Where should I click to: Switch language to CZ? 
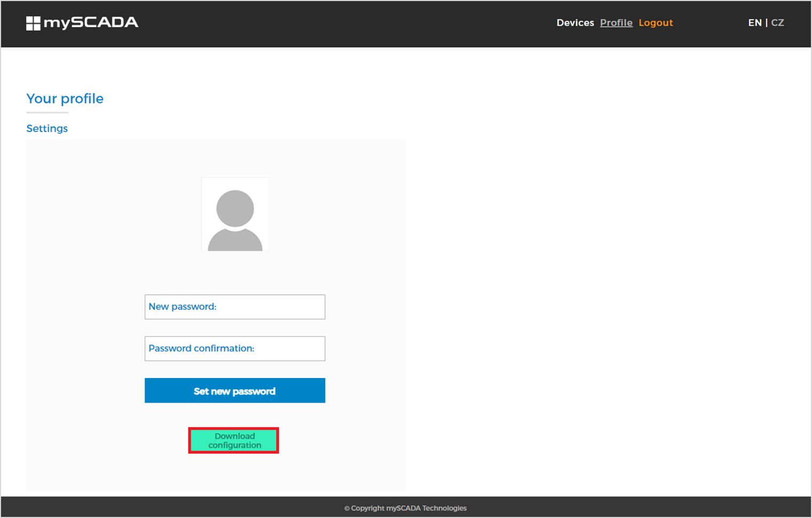pos(777,23)
